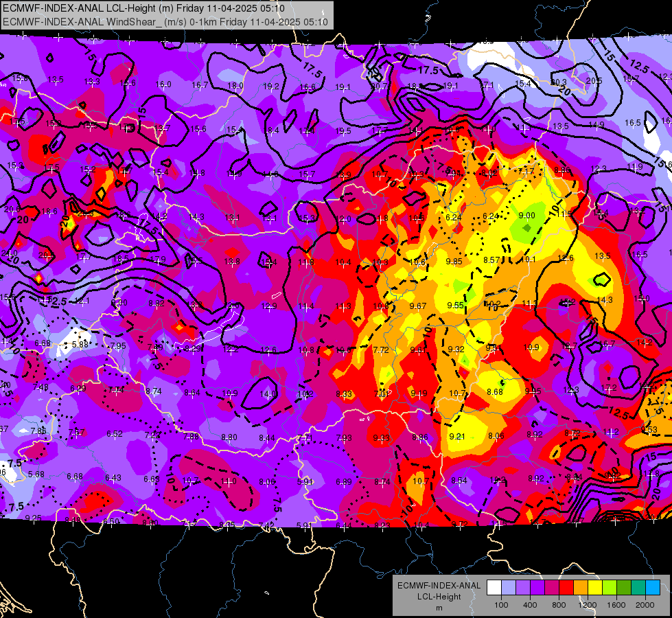Click the 'm' unit label in the legend
Image resolution: width=672 pixels, height=618 pixels.
(439, 608)
